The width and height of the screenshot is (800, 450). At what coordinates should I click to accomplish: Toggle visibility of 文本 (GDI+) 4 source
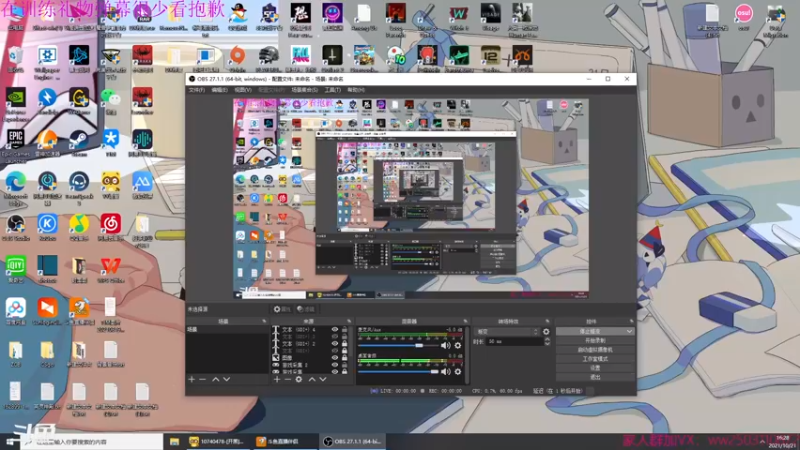click(x=335, y=330)
